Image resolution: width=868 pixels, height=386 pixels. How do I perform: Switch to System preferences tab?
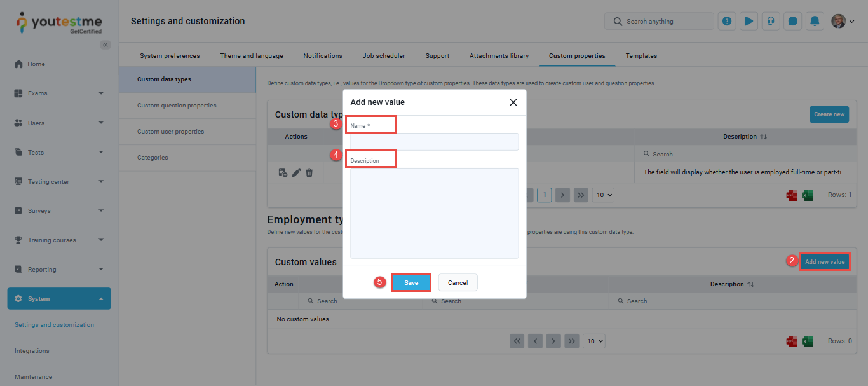click(x=170, y=56)
